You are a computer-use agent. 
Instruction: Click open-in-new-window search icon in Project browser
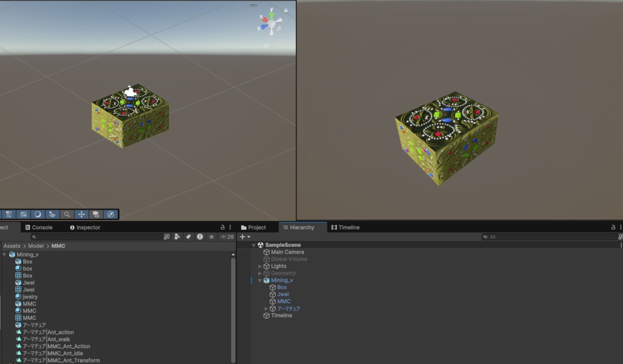[167, 236]
